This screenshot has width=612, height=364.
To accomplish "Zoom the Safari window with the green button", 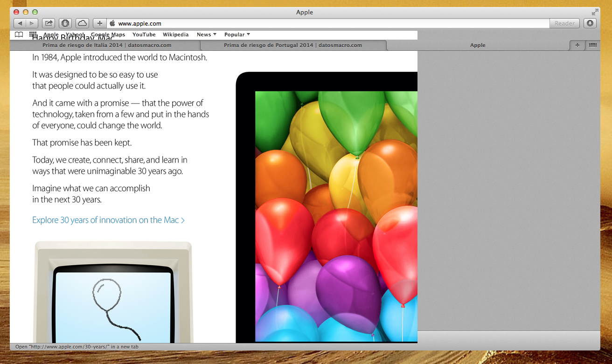I will (x=35, y=12).
